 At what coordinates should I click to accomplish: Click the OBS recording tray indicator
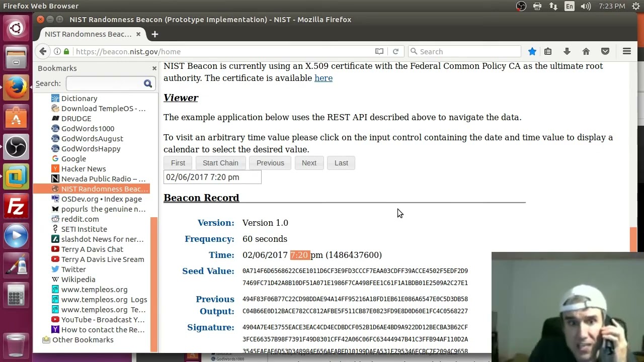click(x=521, y=6)
